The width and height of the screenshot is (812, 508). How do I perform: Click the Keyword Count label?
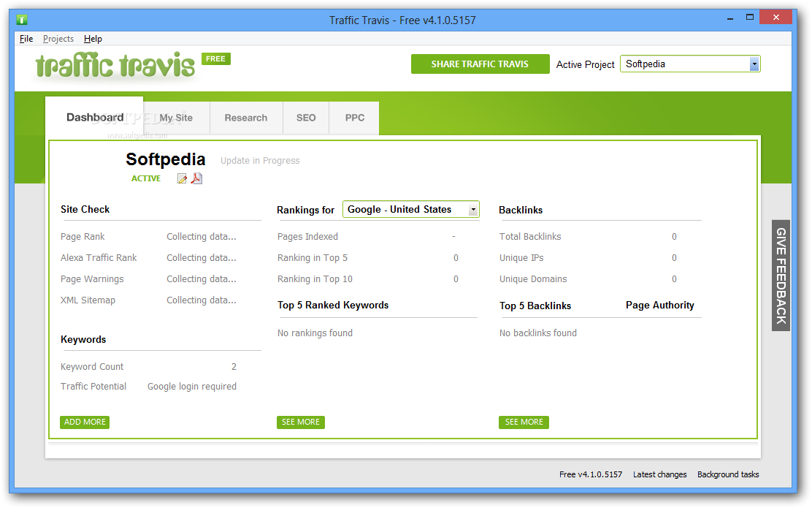(x=92, y=366)
